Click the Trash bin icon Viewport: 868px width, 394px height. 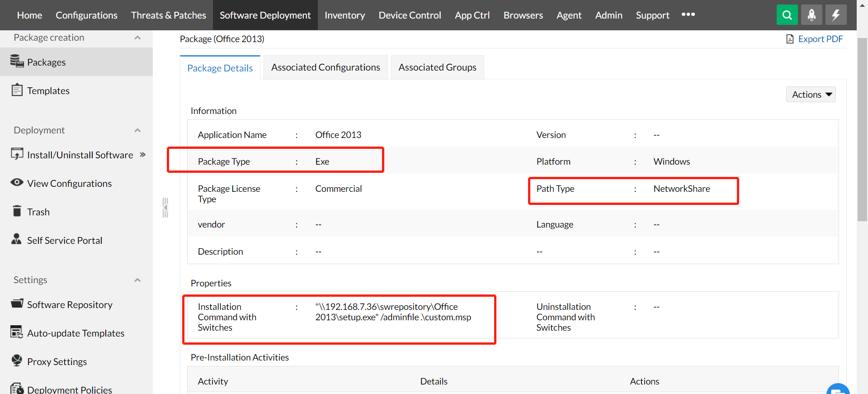coord(17,211)
